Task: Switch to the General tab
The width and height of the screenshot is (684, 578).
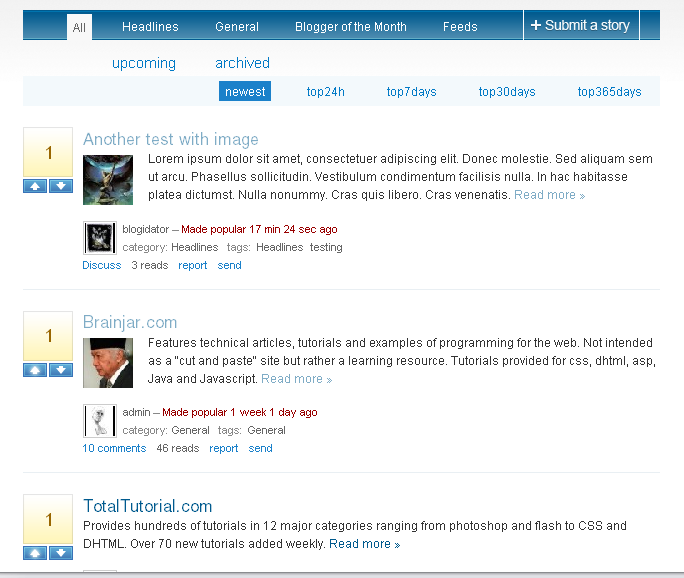Action: [237, 27]
